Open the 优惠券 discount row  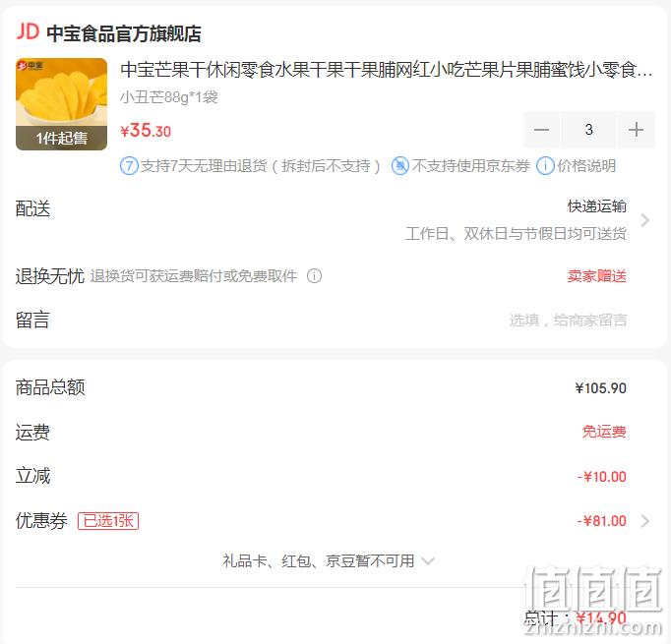pos(334,521)
